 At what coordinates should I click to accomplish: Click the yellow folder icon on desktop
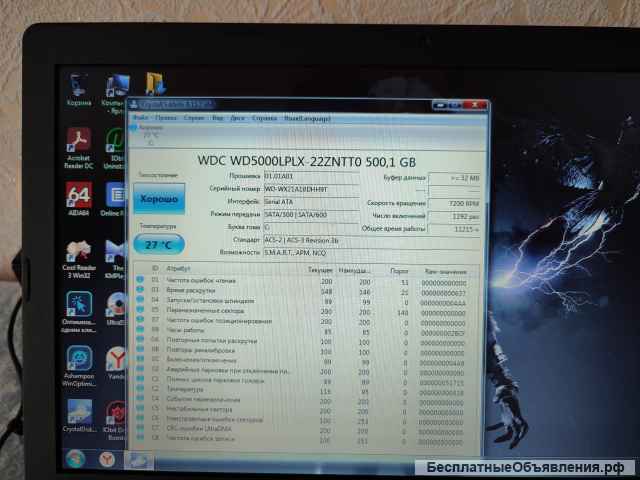tap(155, 83)
